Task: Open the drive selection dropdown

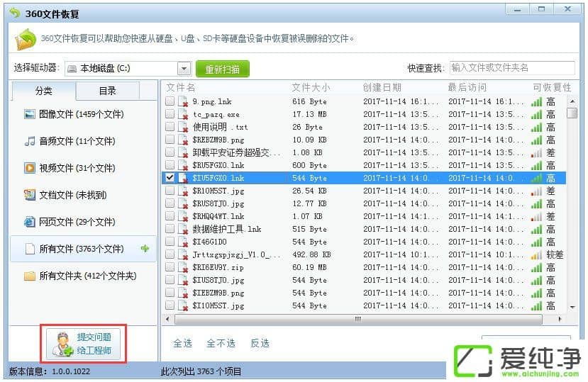Action: click(x=184, y=69)
